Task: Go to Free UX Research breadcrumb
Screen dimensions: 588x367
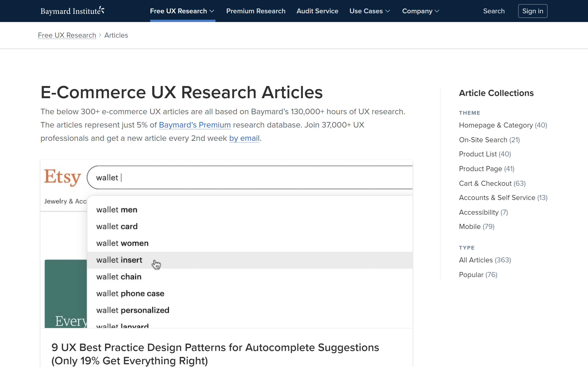Action: click(x=67, y=35)
